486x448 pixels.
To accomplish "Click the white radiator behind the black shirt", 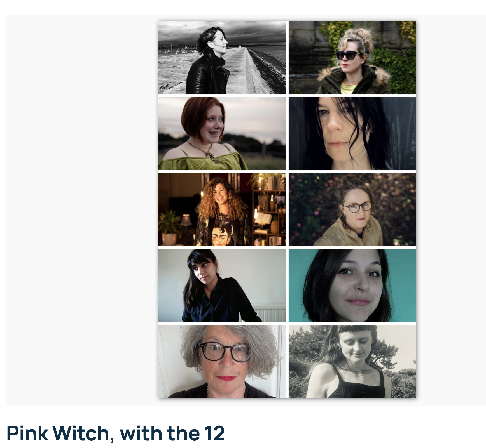I will point(270,315).
